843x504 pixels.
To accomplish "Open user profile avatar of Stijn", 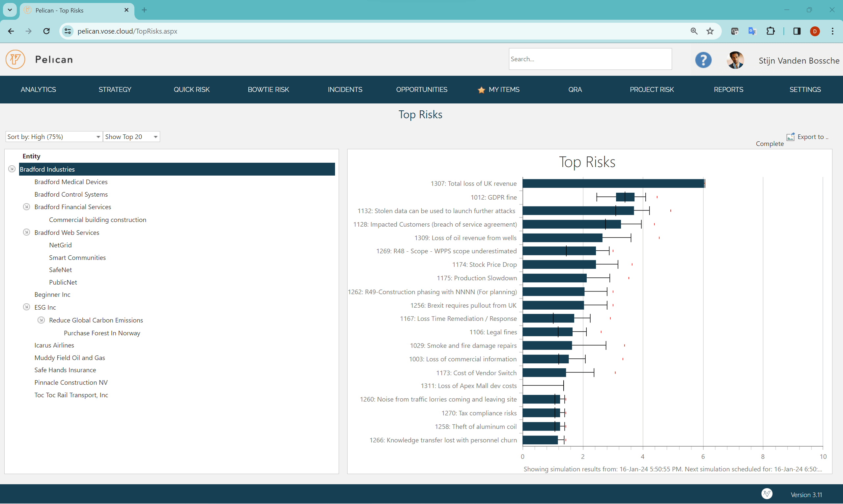I will click(735, 60).
